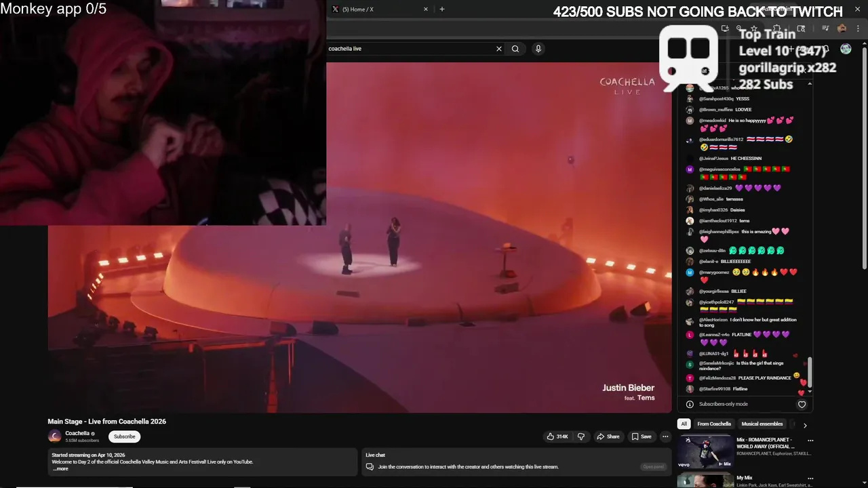Click the 'Live chat' section heading
The height and width of the screenshot is (488, 868).
point(375,455)
